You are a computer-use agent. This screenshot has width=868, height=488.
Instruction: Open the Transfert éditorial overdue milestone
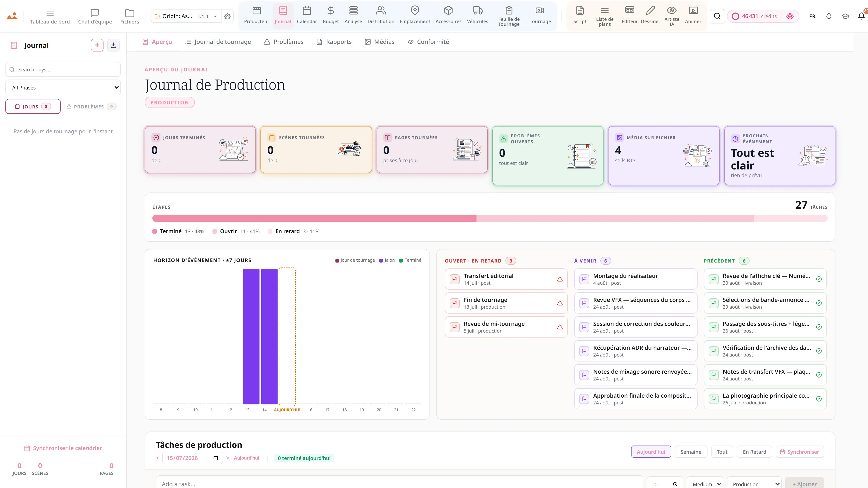[506, 279]
